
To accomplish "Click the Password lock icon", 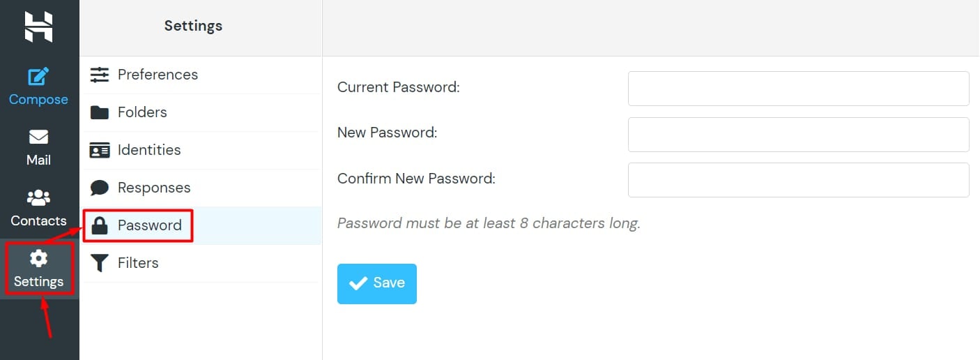I will 100,225.
